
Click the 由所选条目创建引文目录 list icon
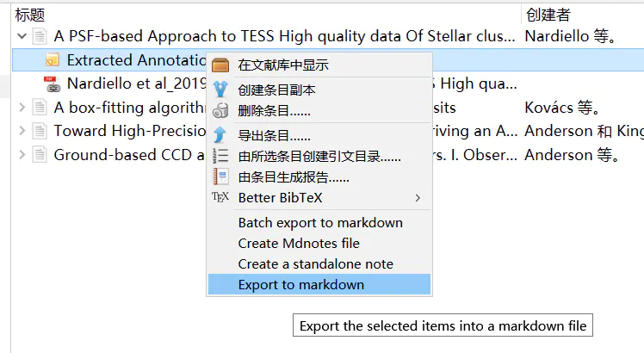tap(220, 156)
